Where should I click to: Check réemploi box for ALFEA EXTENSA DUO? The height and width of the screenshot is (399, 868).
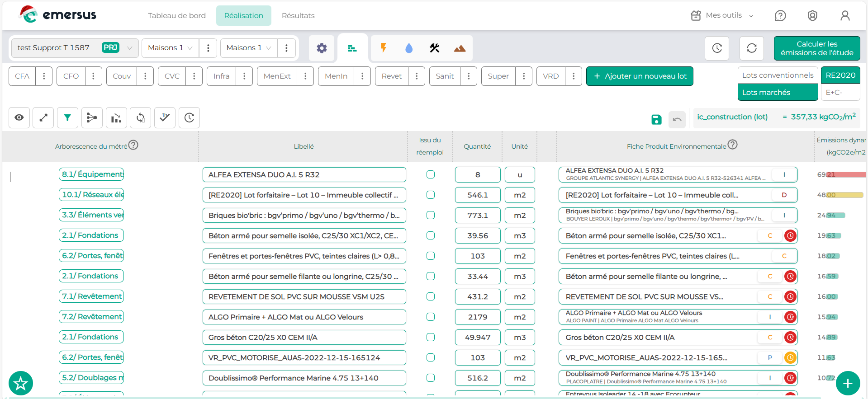point(431,174)
